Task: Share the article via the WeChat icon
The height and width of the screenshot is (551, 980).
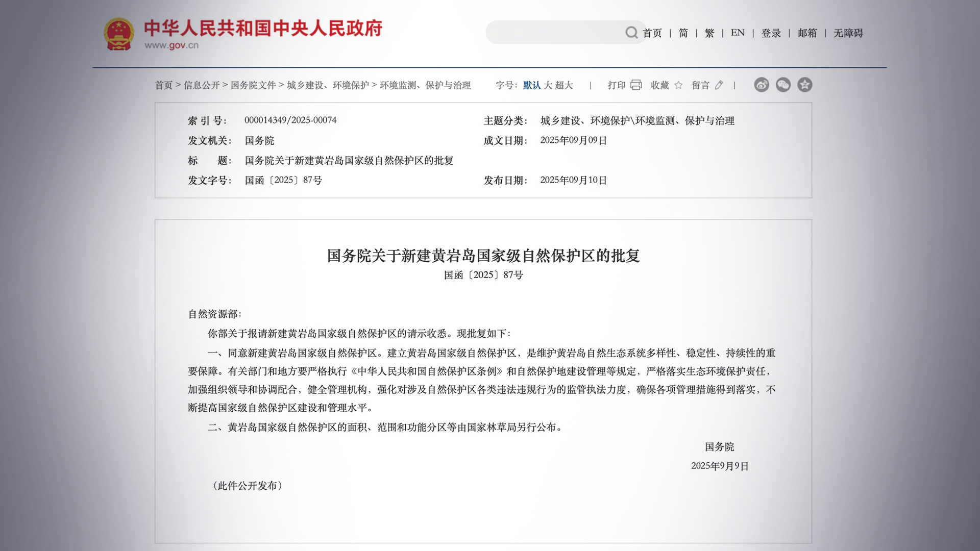Action: click(783, 85)
